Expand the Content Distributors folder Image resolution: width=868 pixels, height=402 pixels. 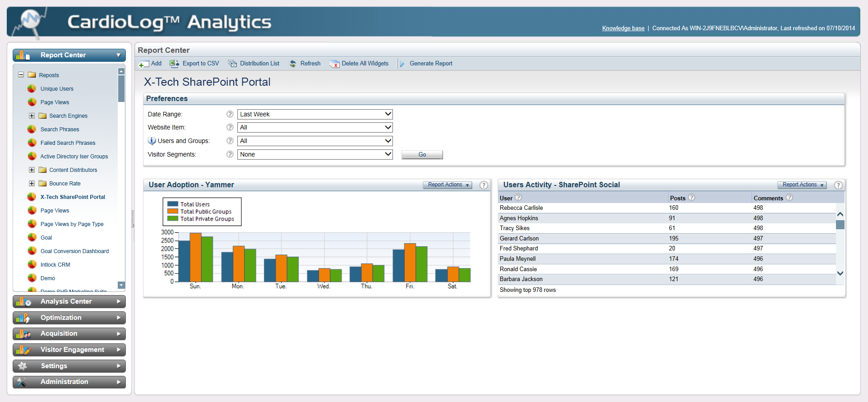(32, 170)
